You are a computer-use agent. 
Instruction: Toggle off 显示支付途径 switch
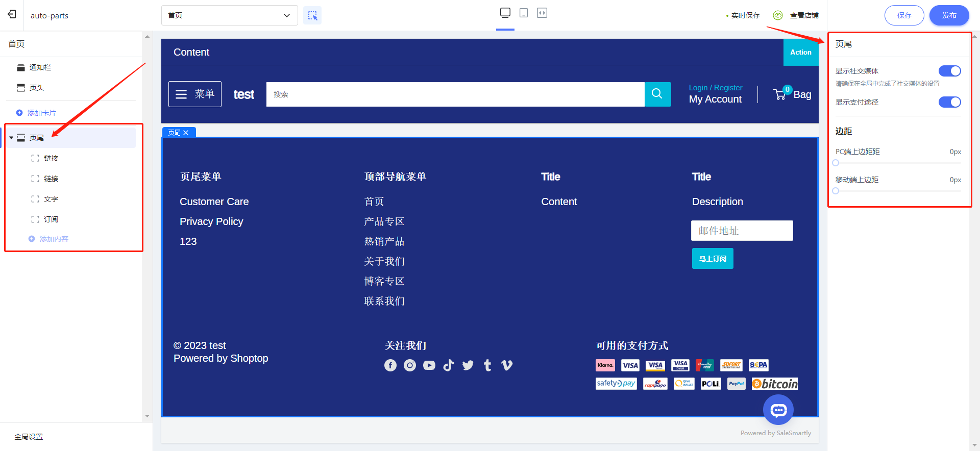pos(949,102)
